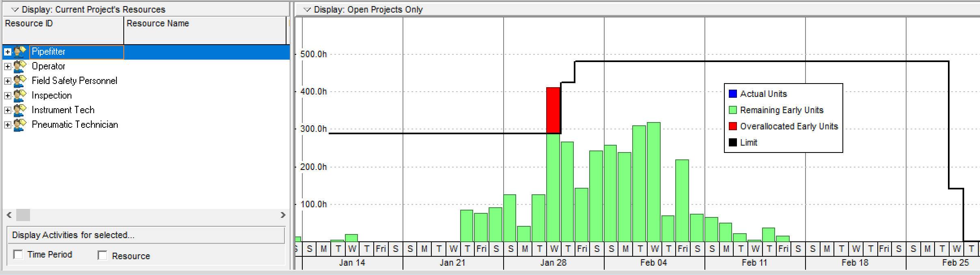Expand the Operator resource node
This screenshot has height=275, width=980.
7,67
